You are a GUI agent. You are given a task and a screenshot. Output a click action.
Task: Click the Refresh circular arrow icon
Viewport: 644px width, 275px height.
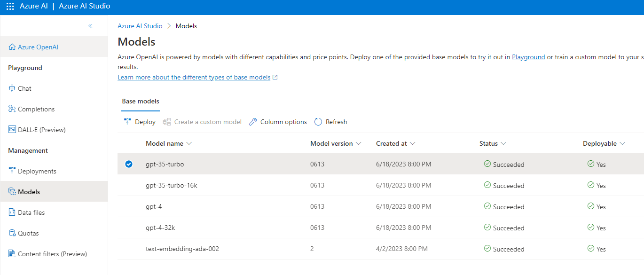[x=318, y=122]
